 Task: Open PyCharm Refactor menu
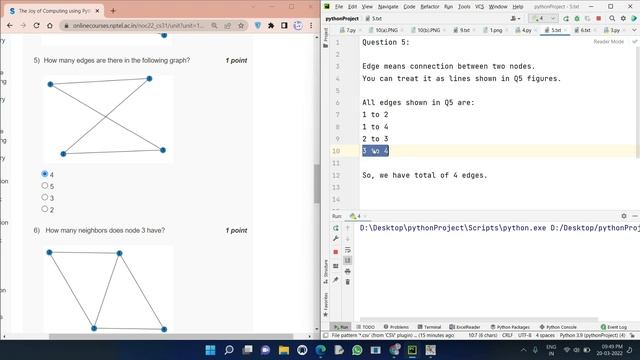pyautogui.click(x=430, y=7)
